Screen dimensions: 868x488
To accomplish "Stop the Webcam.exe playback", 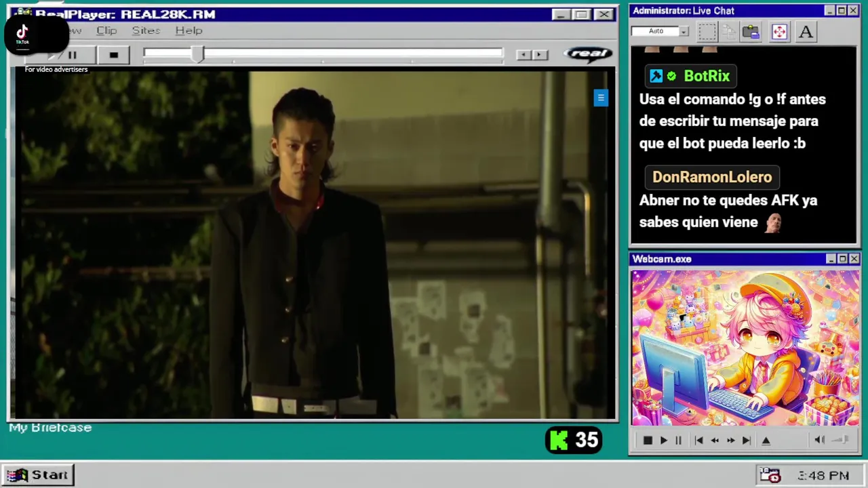I will (x=647, y=441).
